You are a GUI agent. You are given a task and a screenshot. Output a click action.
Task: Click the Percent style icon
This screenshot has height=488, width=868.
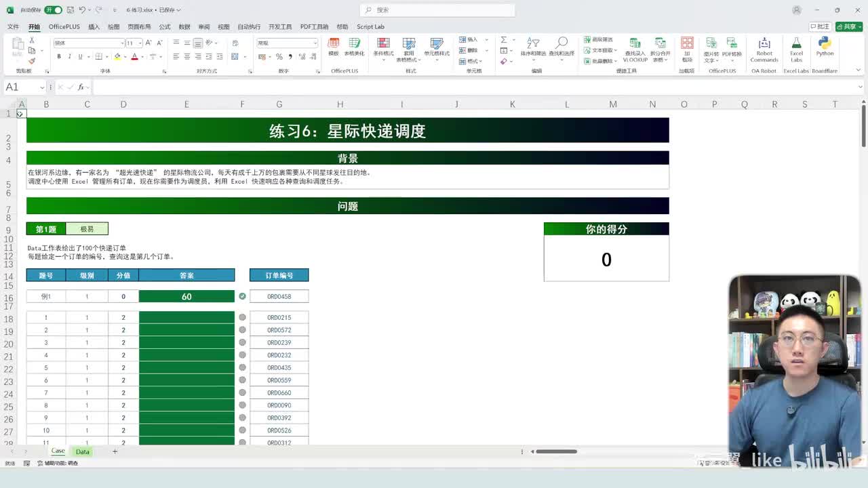click(x=279, y=56)
